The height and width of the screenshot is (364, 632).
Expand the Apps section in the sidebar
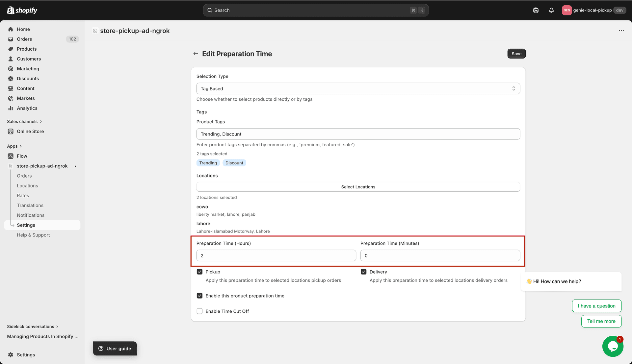tap(14, 146)
